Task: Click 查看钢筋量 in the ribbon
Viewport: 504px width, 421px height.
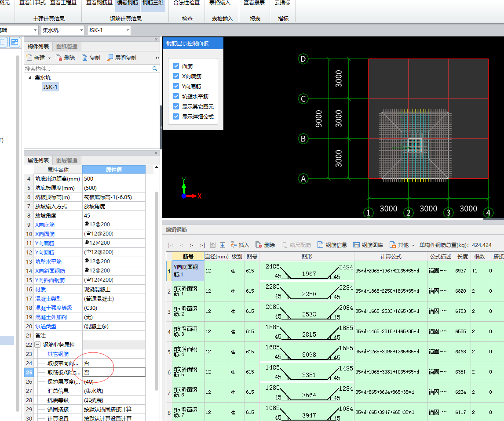Action: [x=99, y=3]
